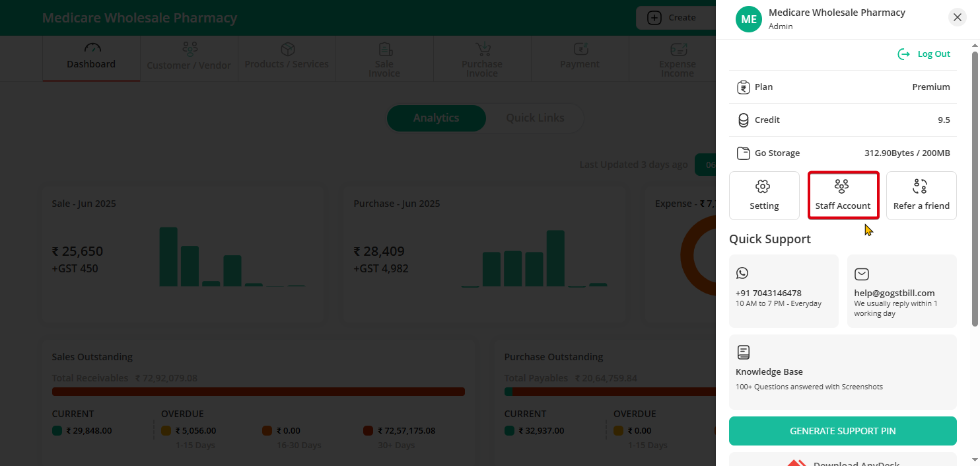980x466 pixels.
Task: Click the +91 7043146478 phone number
Action: point(768,293)
